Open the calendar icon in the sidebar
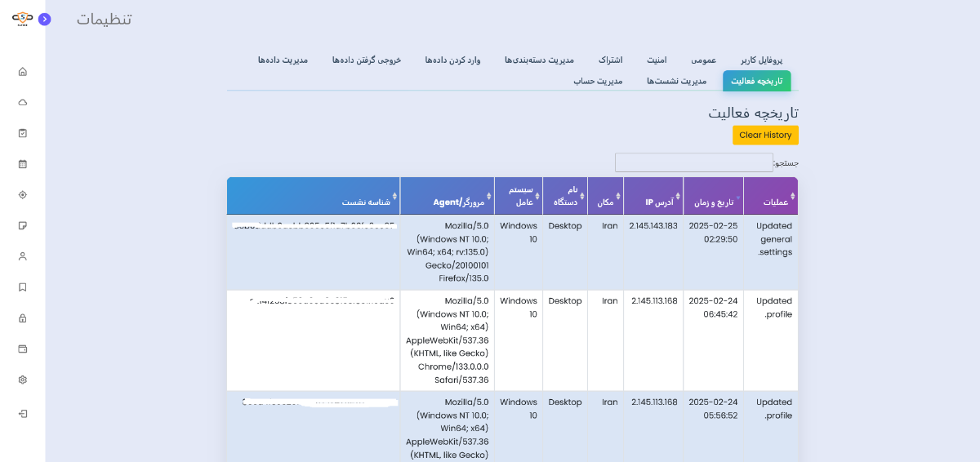Viewport: 980px width, 462px height. coord(23,163)
